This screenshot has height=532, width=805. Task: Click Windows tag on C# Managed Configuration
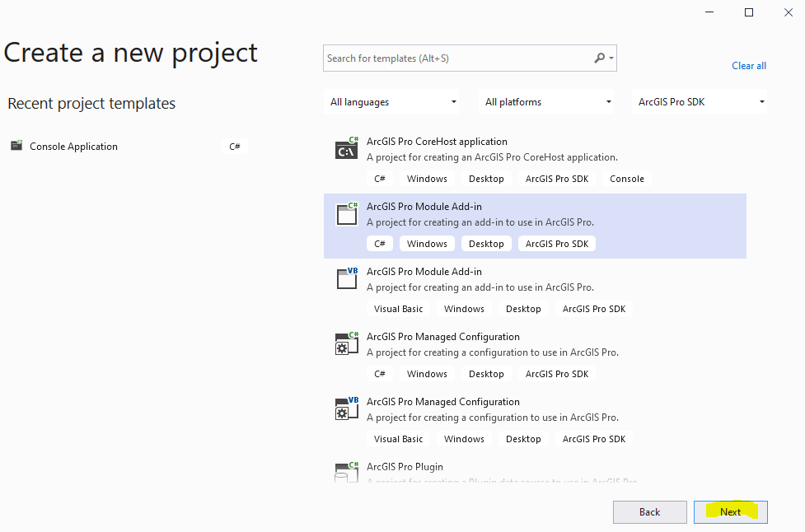[x=427, y=374]
